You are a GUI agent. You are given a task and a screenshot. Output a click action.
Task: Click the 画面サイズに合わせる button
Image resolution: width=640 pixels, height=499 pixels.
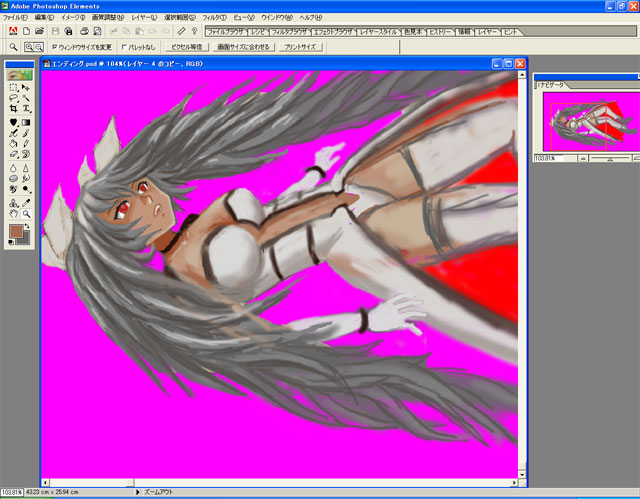(244, 47)
